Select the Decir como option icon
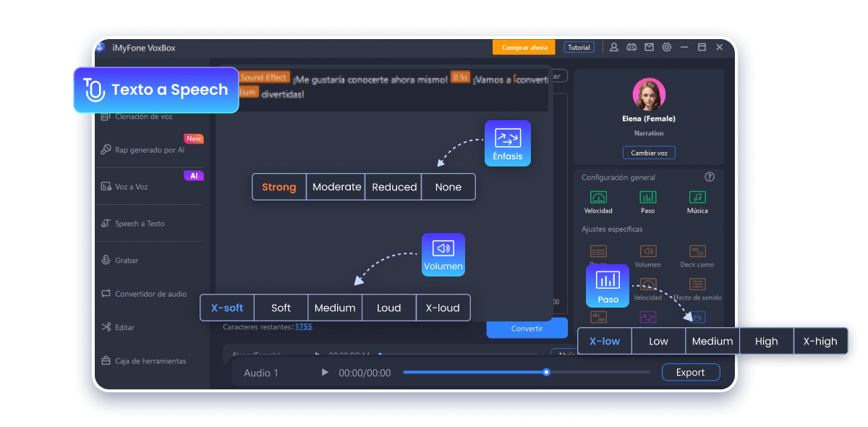Viewport: 868px width, 427px height. pyautogui.click(x=697, y=252)
